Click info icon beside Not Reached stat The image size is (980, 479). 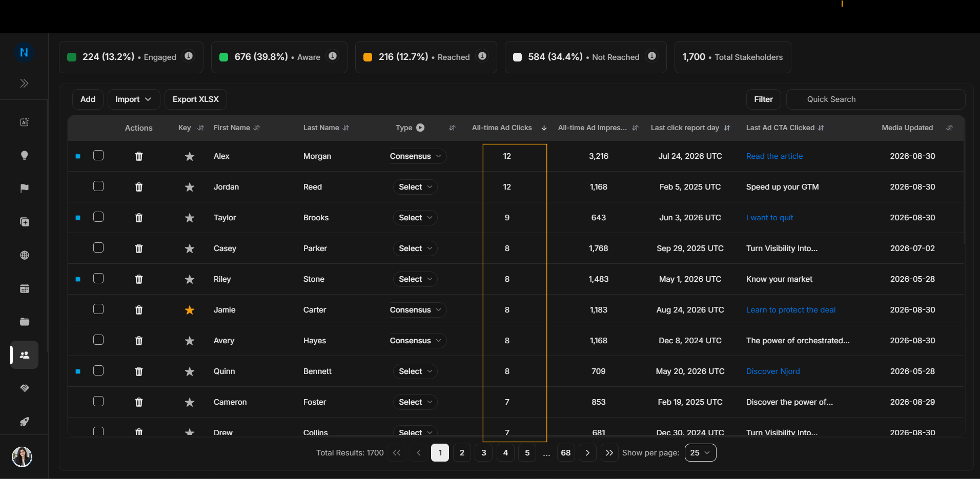(x=652, y=56)
